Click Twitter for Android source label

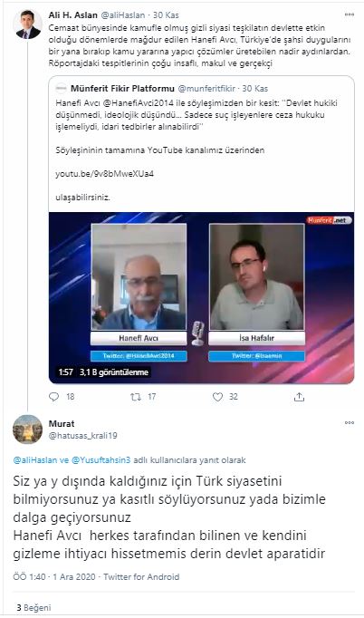pos(141,576)
